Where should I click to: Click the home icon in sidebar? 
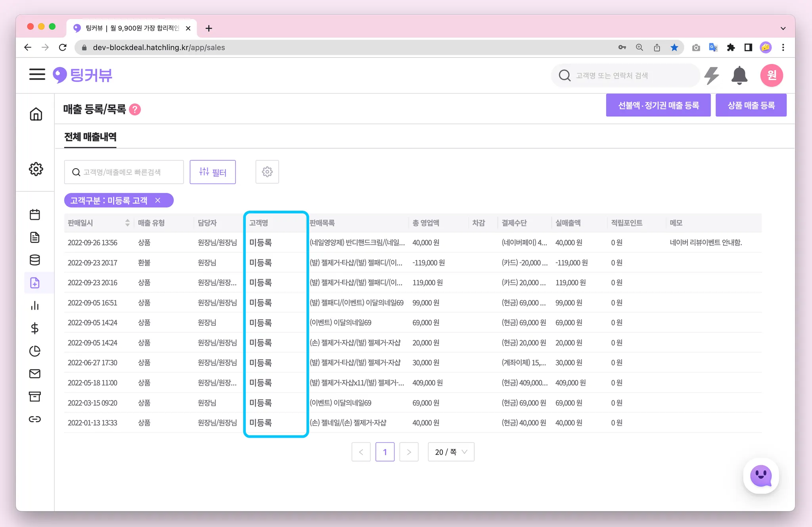click(x=36, y=114)
